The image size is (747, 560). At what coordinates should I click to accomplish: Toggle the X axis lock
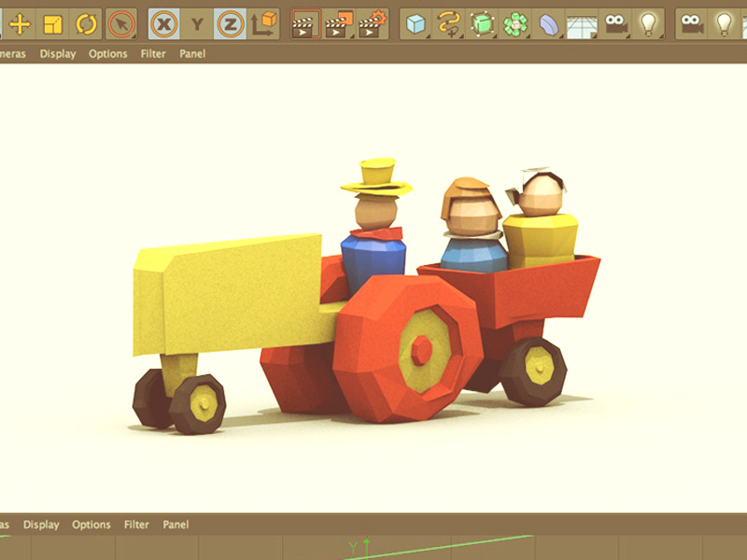tap(164, 24)
